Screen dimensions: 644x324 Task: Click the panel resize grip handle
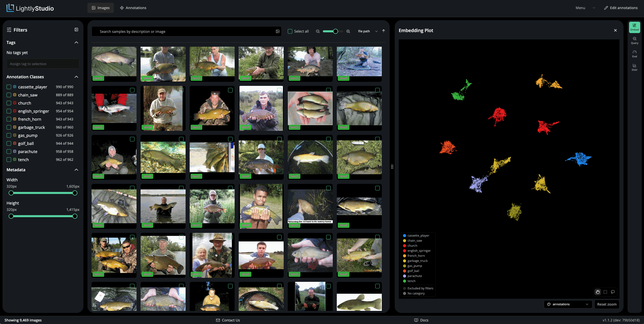click(392, 167)
